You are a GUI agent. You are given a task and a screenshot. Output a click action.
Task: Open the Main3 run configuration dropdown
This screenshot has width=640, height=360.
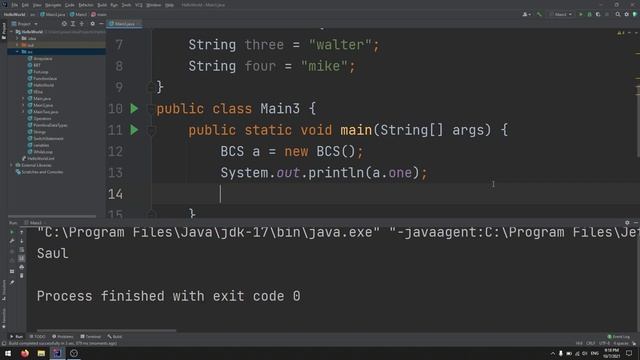[x=561, y=14]
